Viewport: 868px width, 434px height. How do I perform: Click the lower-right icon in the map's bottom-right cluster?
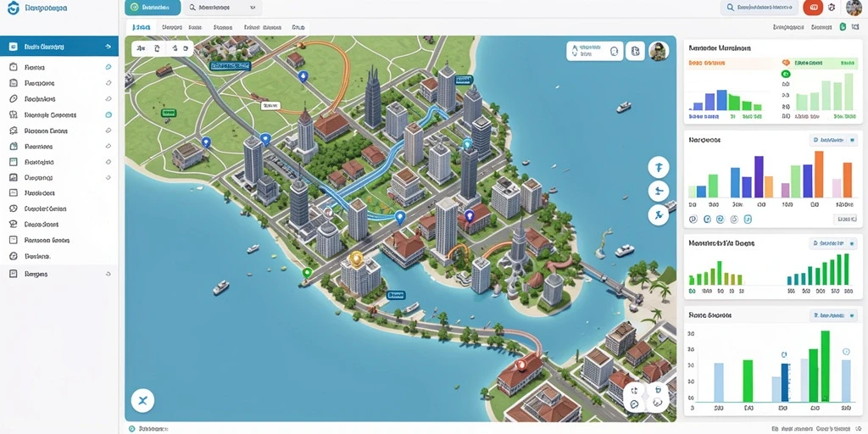point(658,403)
